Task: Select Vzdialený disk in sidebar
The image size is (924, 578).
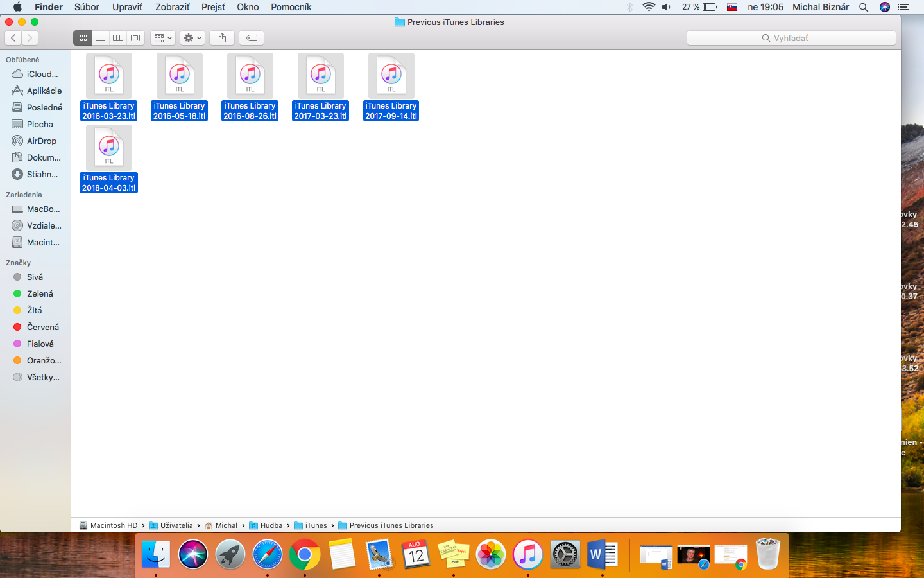Action: point(35,225)
